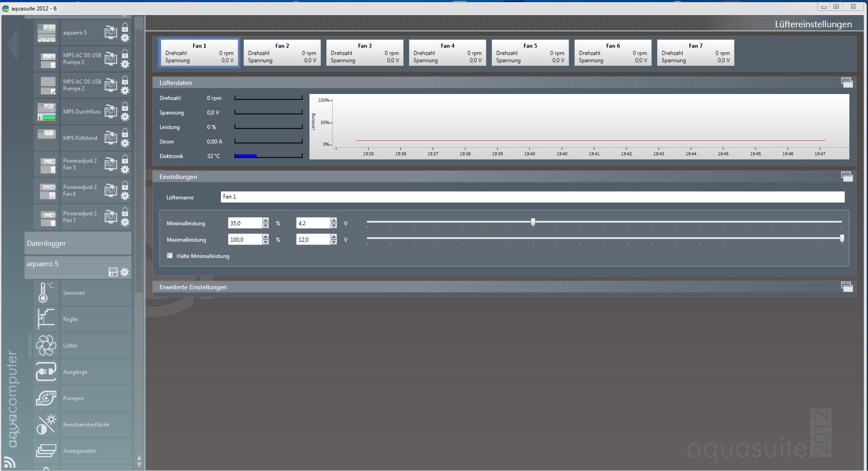Click the save disk icon under aquaero 5
868x471 pixels.
click(113, 272)
